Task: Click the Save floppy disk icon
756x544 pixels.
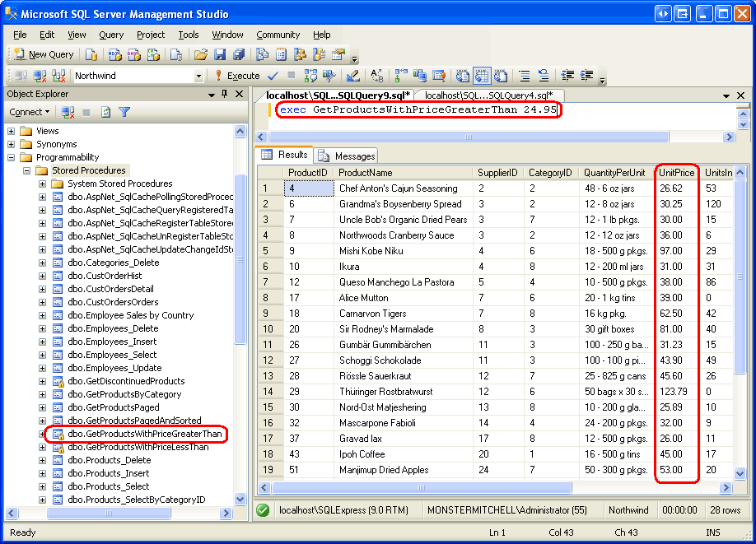Action: coord(220,54)
